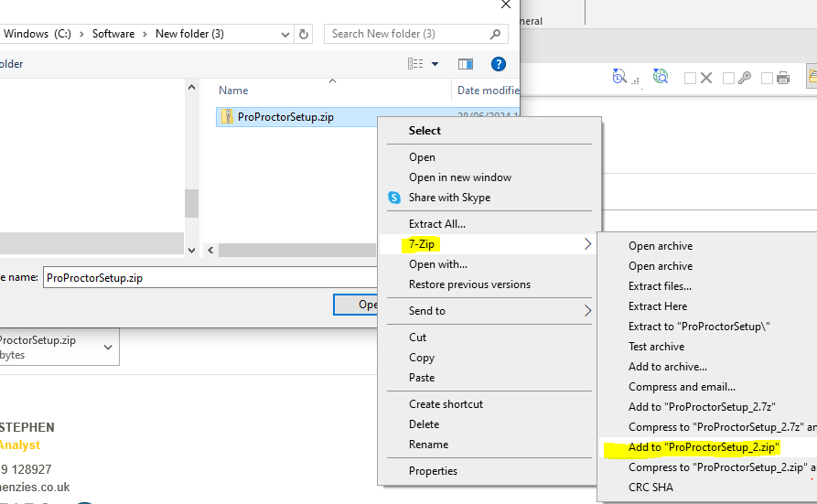Choose Extract Here from 7-Zip submenu
This screenshot has height=504, width=817.
point(657,306)
